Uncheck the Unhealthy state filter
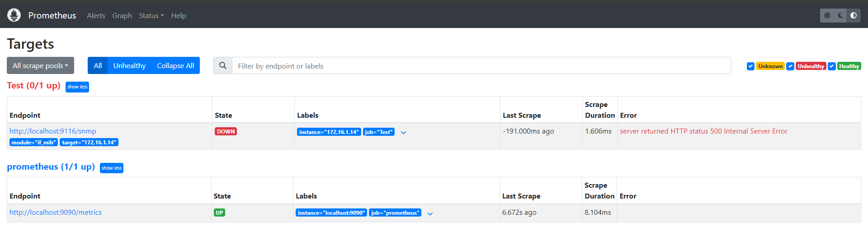The height and width of the screenshot is (231, 868). pos(790,66)
